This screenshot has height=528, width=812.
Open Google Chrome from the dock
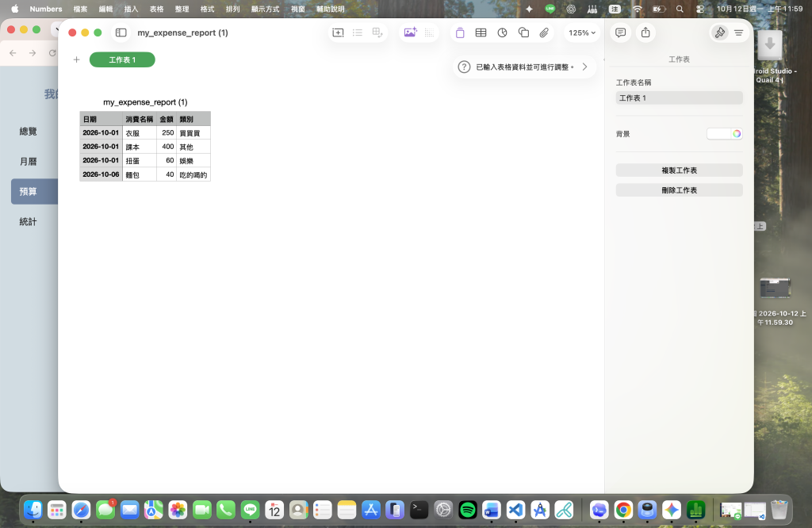click(623, 510)
